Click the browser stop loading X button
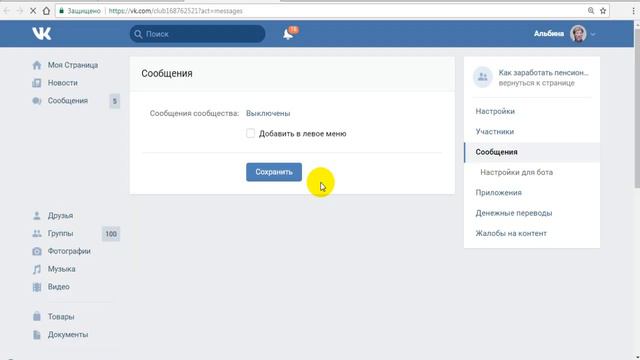This screenshot has height=360, width=640. tap(33, 11)
